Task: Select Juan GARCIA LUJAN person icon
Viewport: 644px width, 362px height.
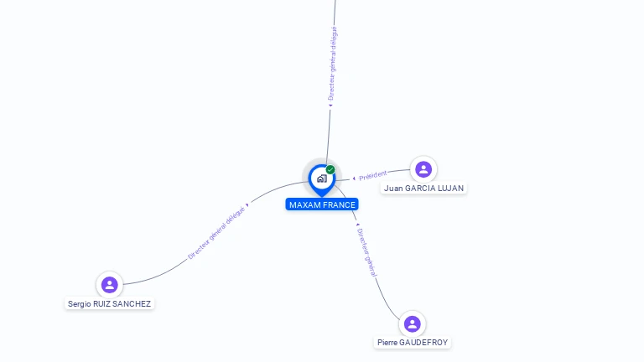Action: (x=423, y=169)
